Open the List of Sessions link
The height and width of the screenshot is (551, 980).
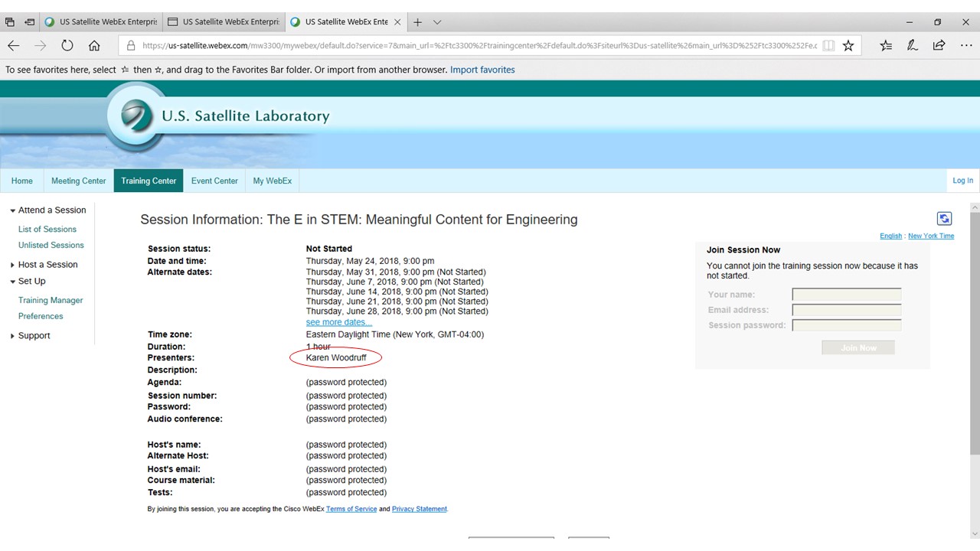[47, 229]
